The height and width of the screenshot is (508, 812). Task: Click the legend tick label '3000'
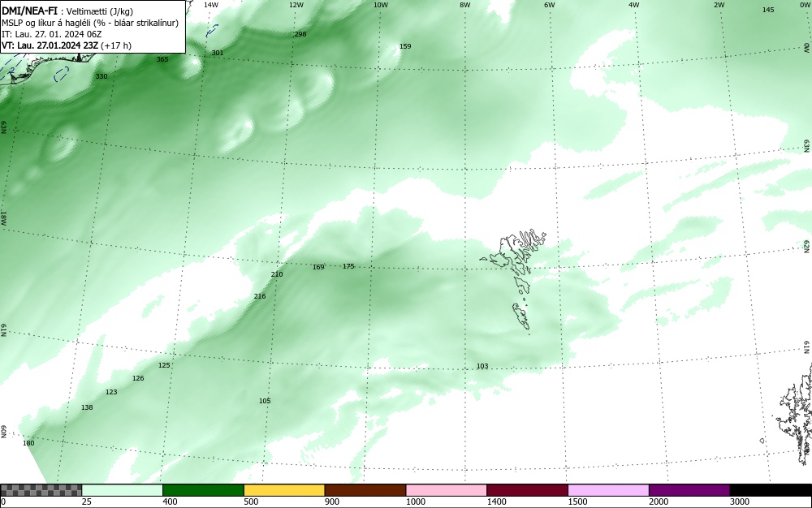click(x=740, y=502)
